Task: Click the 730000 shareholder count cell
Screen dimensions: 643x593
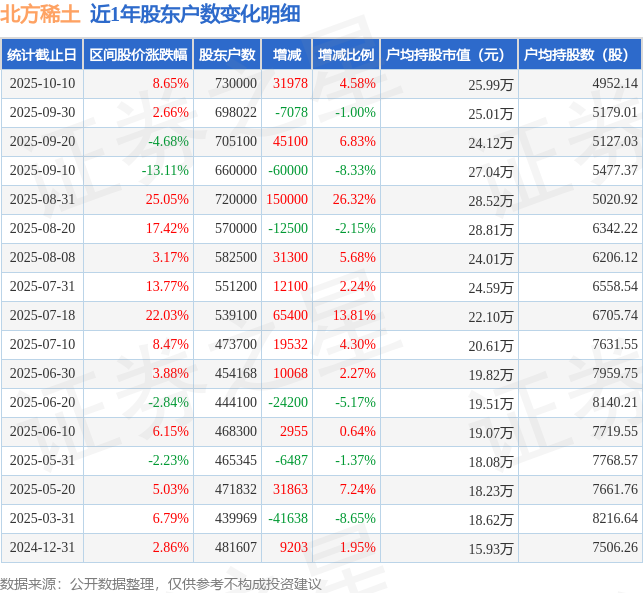Action: tap(227, 84)
